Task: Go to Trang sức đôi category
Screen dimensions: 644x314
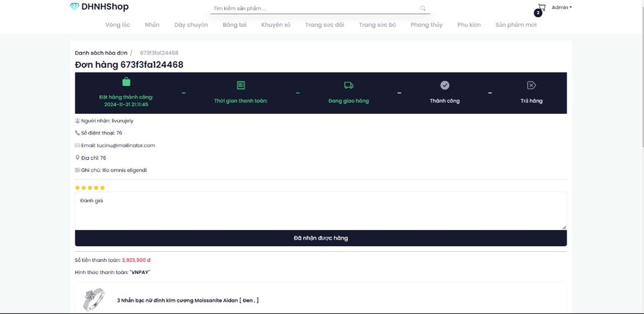Action: [x=324, y=24]
